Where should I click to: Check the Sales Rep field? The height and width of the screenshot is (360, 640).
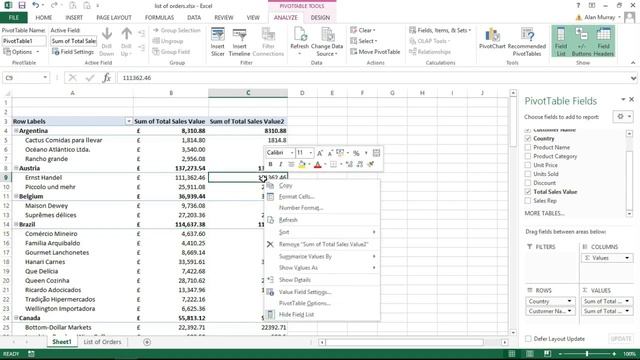tap(528, 201)
